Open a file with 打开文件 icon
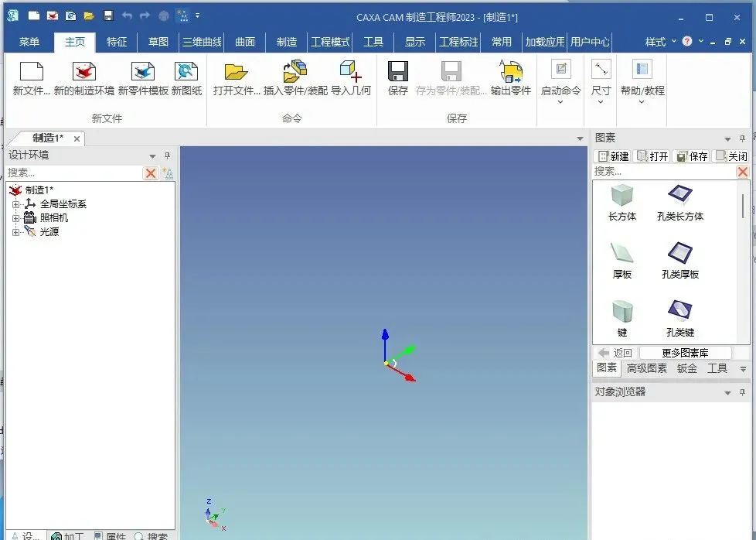This screenshot has height=540, width=756. coord(237,71)
